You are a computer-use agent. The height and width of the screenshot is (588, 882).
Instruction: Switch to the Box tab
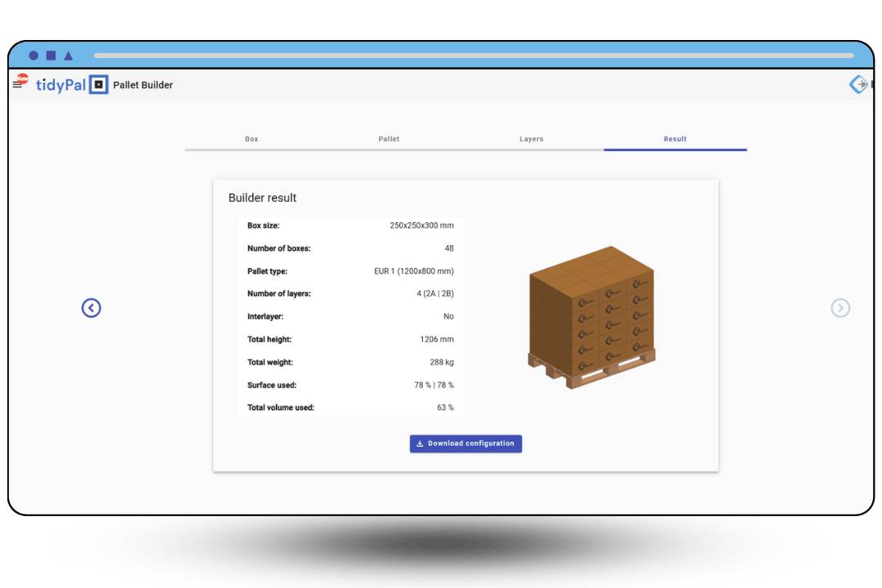point(252,139)
